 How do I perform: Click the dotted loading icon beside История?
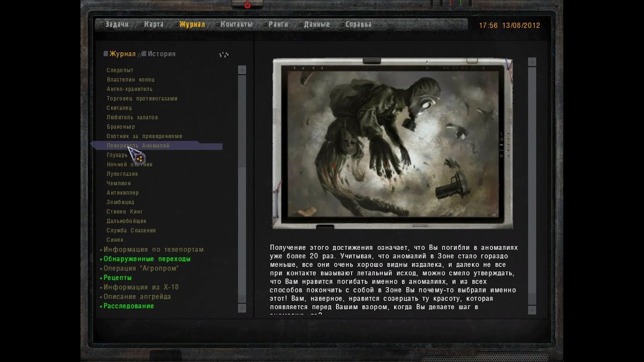click(x=224, y=54)
